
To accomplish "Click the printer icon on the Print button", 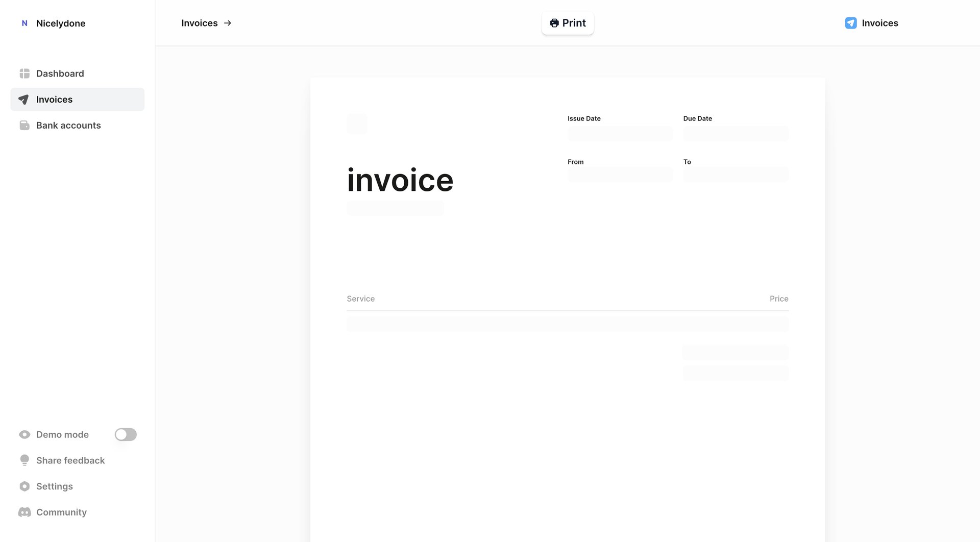I will 554,23.
